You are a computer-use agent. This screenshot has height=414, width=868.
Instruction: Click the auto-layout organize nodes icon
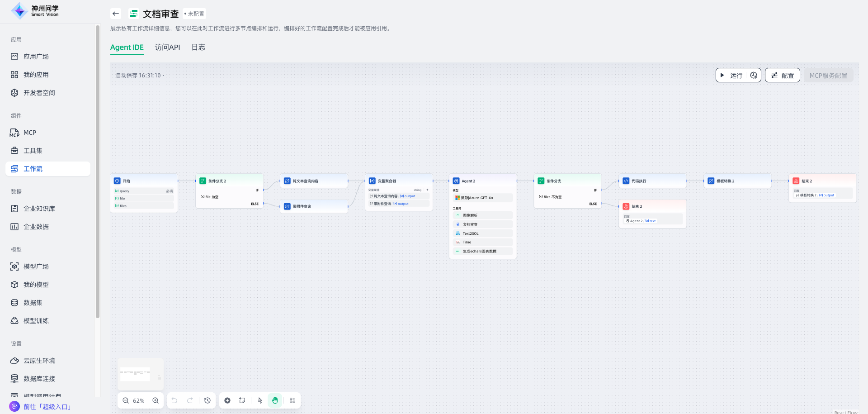tap(292, 400)
